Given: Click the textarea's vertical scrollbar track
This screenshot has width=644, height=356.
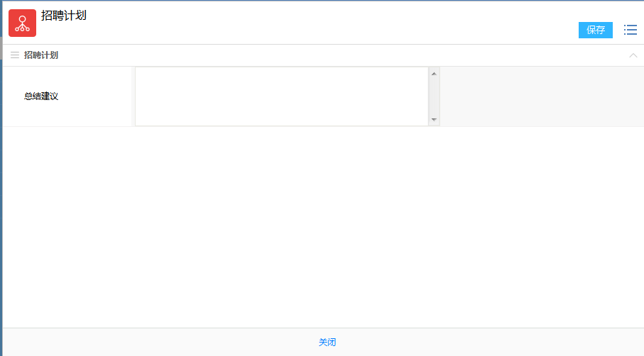Looking at the screenshot, I should coord(434,96).
